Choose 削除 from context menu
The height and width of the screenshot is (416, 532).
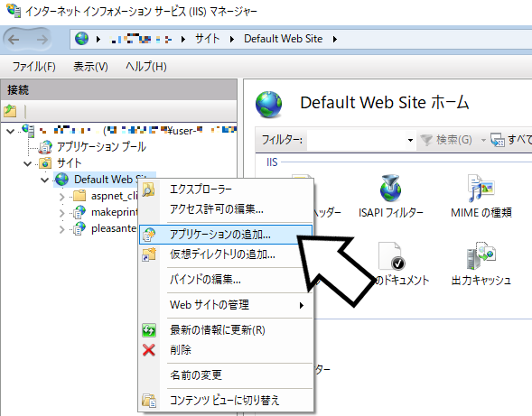point(226,350)
